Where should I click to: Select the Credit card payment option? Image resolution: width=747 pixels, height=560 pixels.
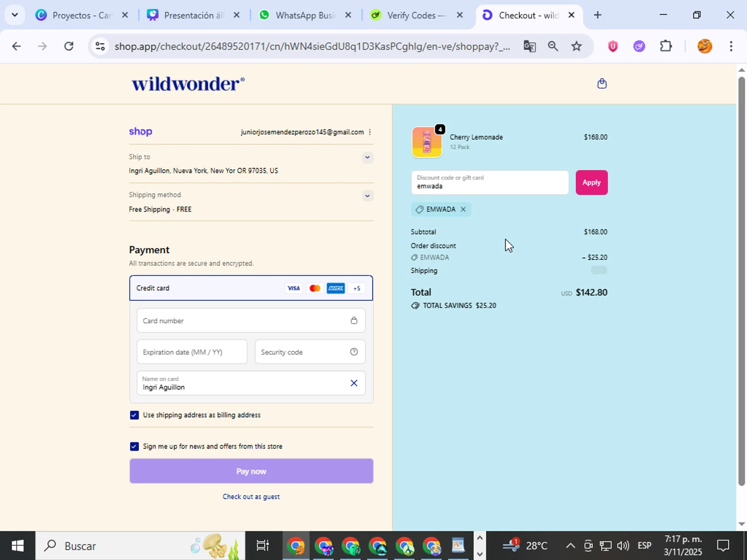pyautogui.click(x=251, y=288)
